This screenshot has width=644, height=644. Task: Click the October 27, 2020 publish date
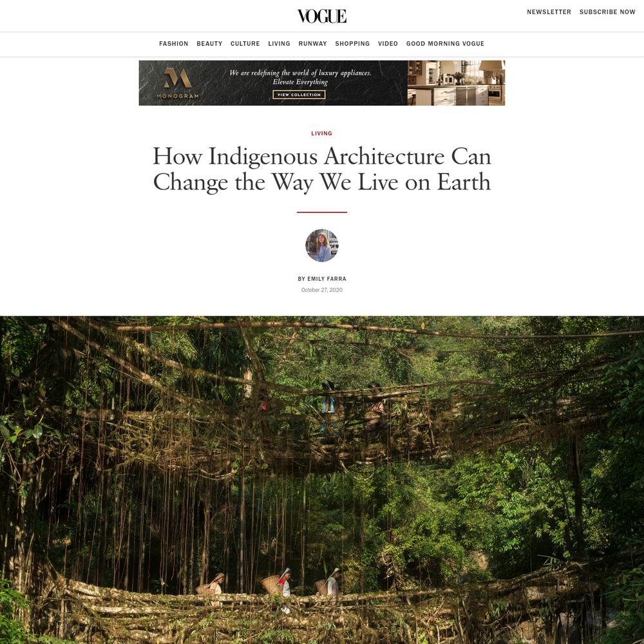pyautogui.click(x=321, y=290)
